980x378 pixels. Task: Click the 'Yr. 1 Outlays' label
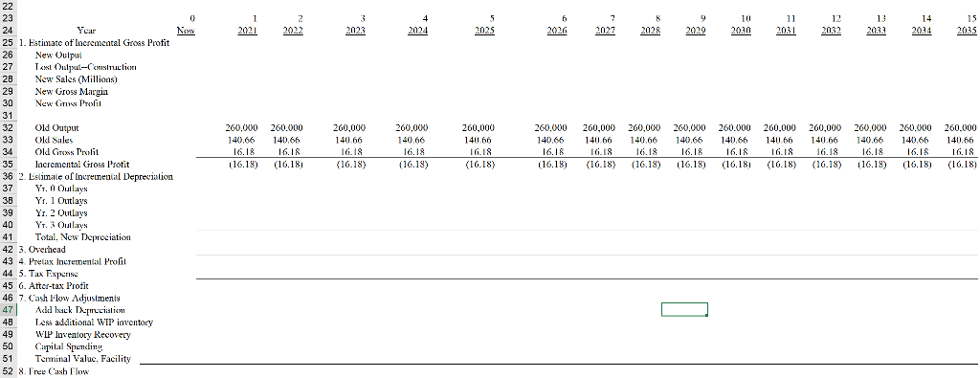pyautogui.click(x=61, y=201)
